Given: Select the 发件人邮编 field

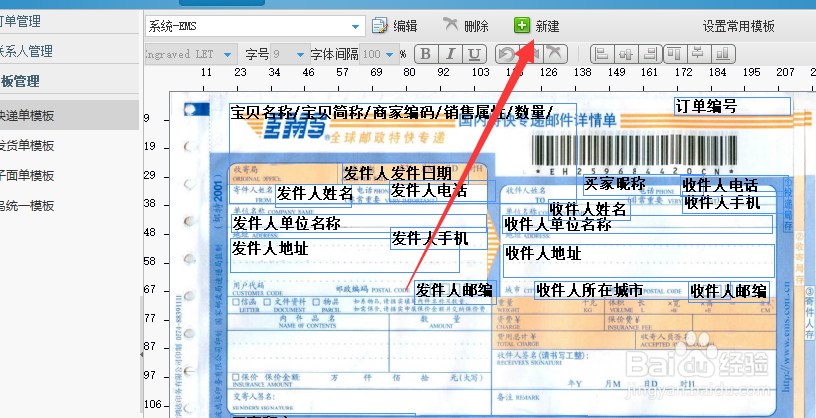Looking at the screenshot, I should click(455, 294).
